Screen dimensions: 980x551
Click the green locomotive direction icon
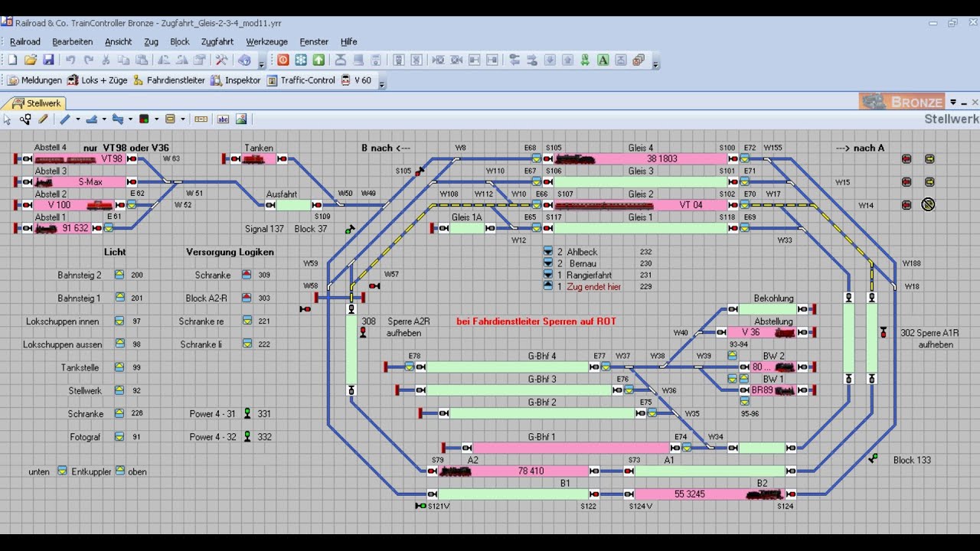[585, 60]
